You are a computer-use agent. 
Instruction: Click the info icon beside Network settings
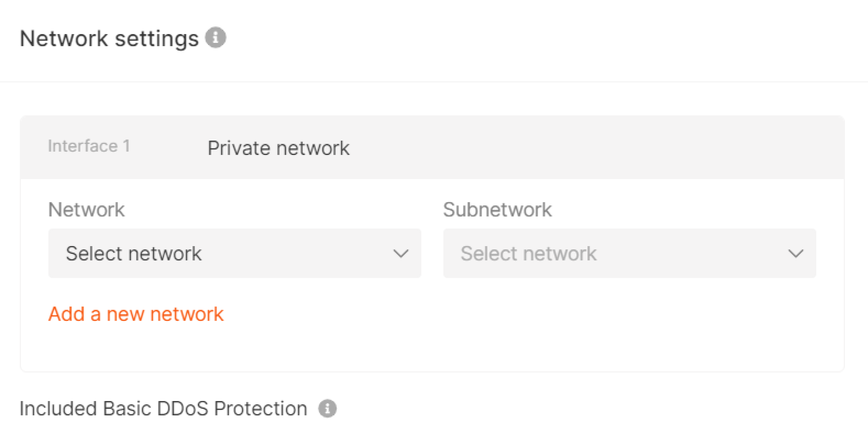pos(216,37)
